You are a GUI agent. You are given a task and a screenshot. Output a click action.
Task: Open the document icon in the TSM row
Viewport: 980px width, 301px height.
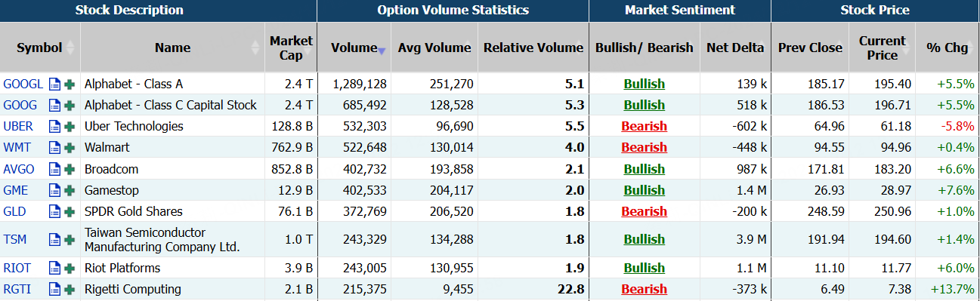click(54, 239)
